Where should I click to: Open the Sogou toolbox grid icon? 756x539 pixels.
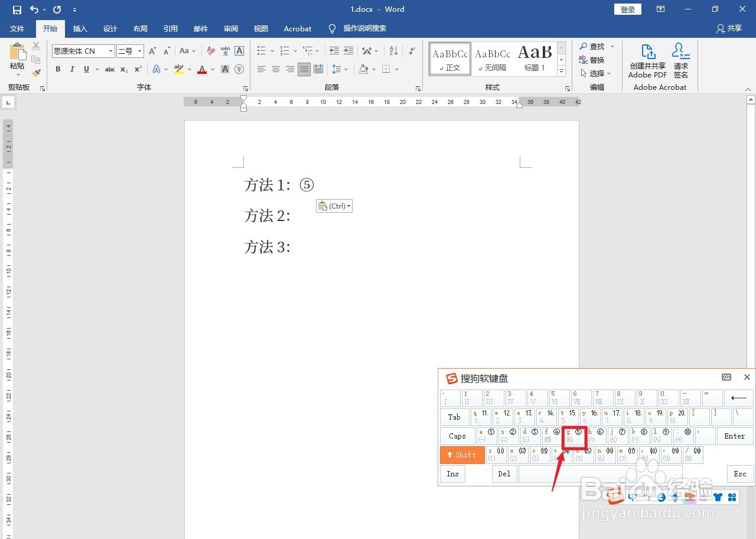[x=732, y=497]
